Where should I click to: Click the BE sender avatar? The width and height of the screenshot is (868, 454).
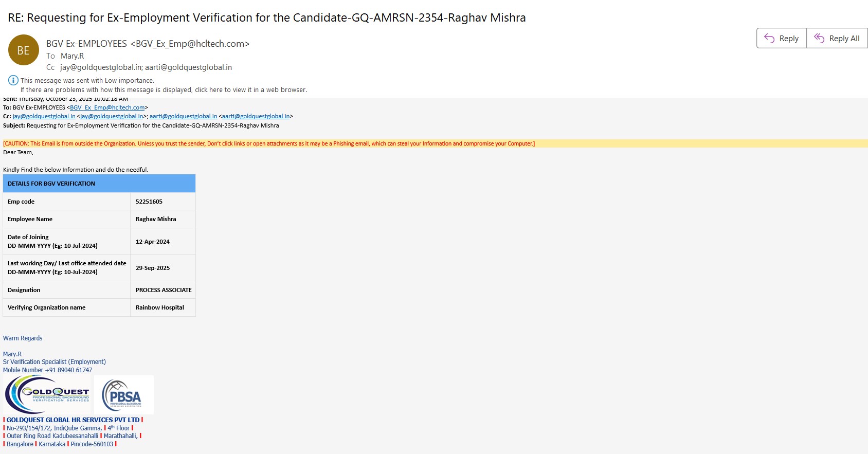(24, 50)
